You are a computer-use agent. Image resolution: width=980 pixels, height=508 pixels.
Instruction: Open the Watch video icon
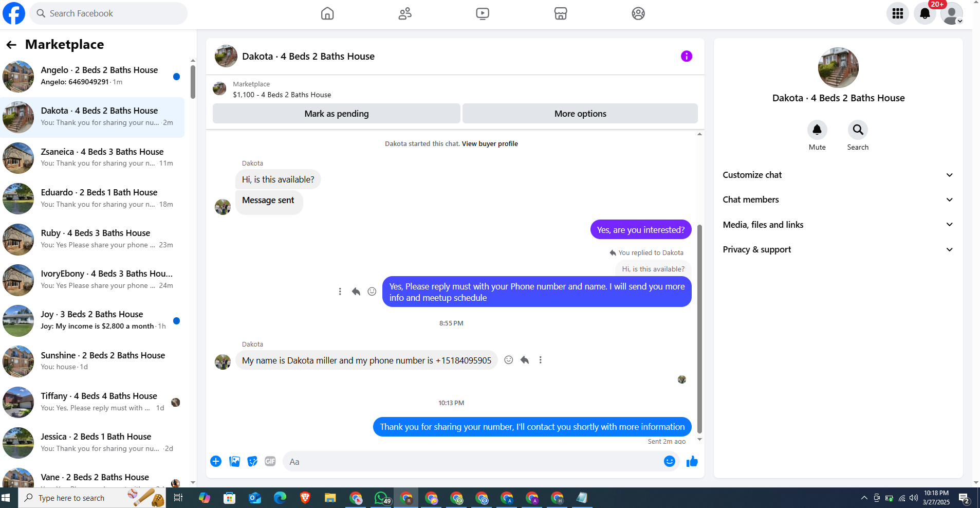tap(483, 13)
